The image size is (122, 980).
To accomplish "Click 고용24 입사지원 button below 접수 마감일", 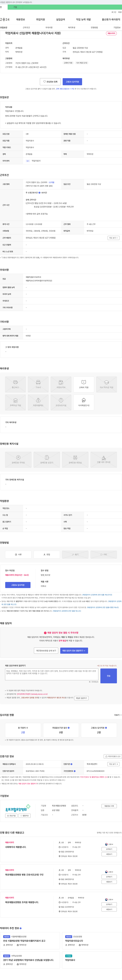I will (x=18, y=585).
